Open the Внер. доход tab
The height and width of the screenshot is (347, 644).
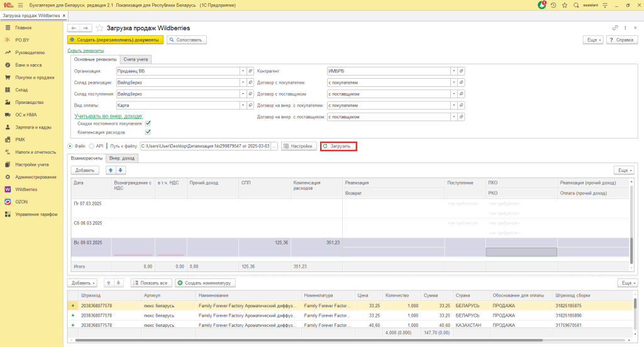click(123, 158)
